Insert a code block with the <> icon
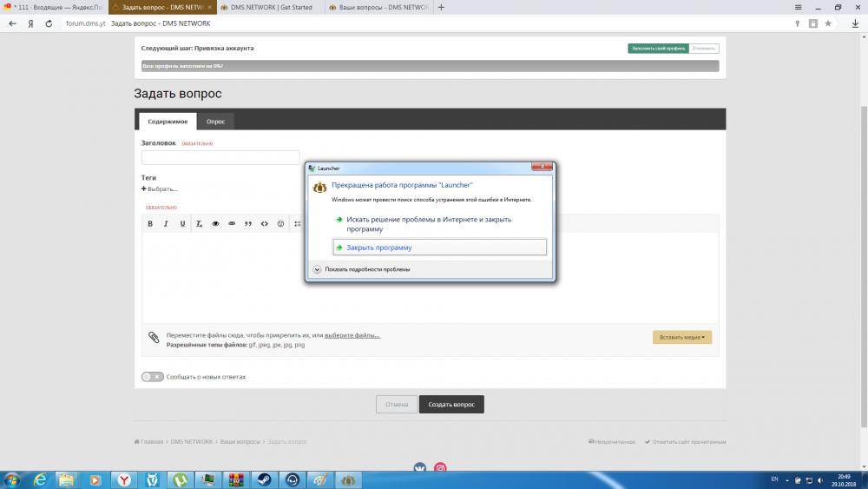This screenshot has height=489, width=868. [265, 224]
